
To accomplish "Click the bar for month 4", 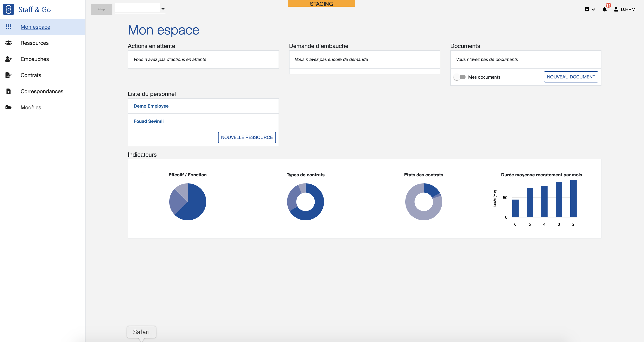I will (544, 201).
